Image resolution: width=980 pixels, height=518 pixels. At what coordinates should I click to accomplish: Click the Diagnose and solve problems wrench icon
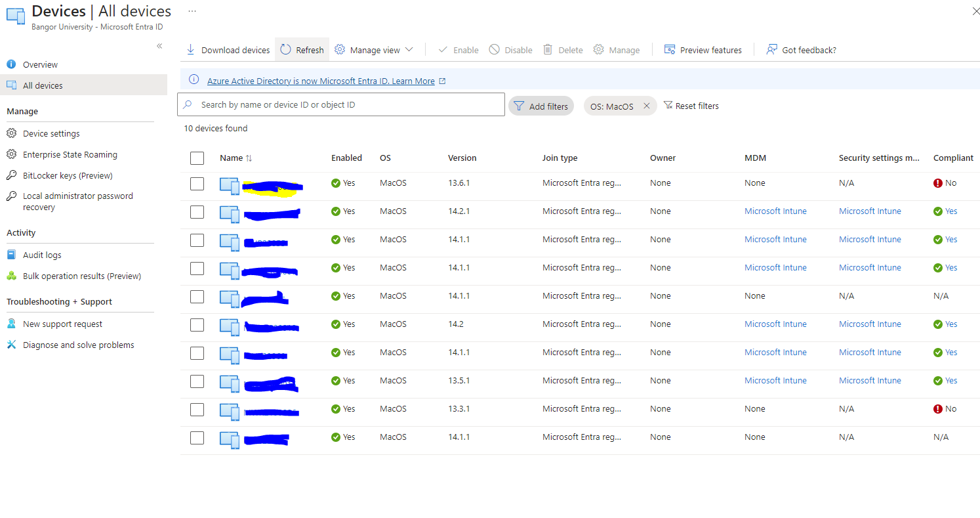click(11, 345)
